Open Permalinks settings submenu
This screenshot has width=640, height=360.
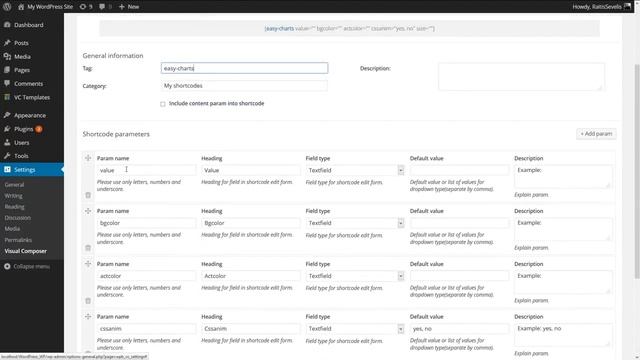click(x=18, y=240)
